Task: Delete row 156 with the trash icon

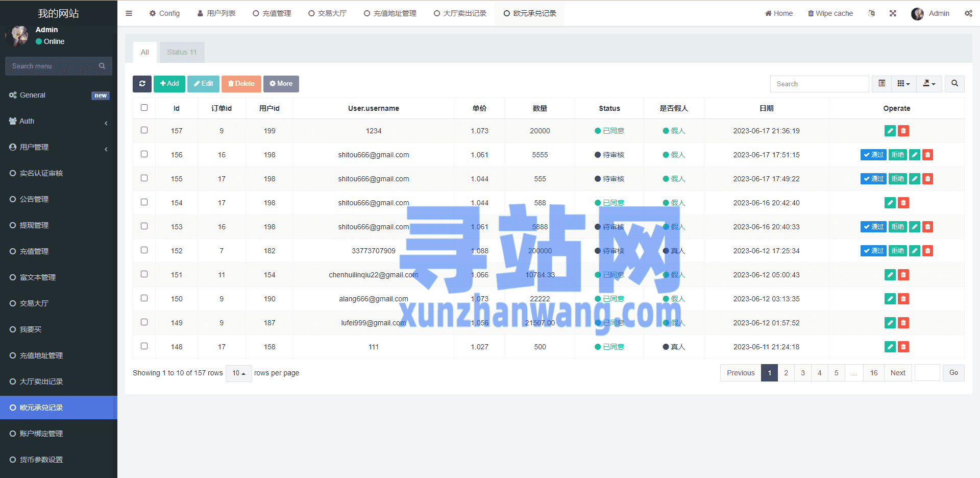Action: pos(927,155)
